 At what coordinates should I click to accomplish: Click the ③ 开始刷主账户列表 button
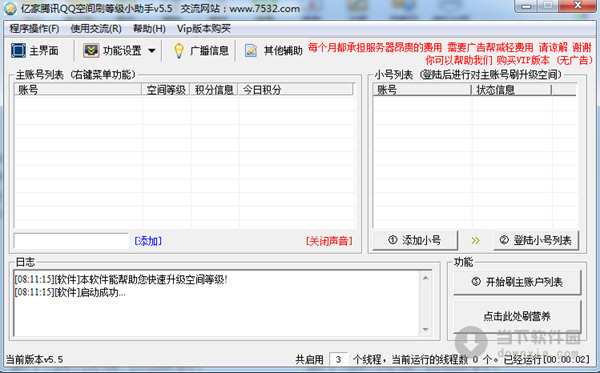click(517, 282)
